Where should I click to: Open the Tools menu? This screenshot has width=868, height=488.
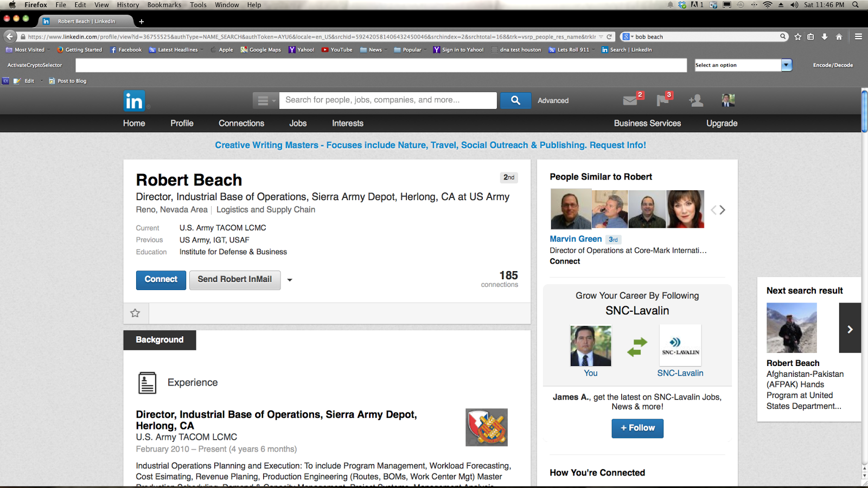198,5
